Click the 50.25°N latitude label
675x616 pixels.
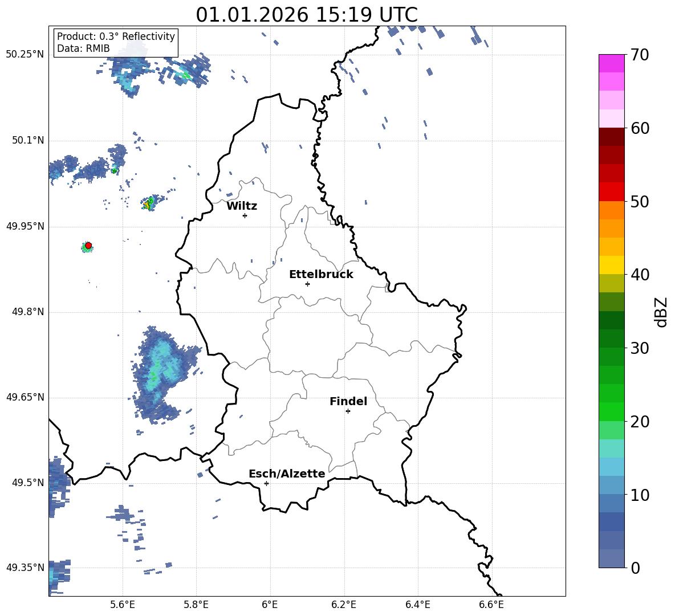tap(25, 55)
